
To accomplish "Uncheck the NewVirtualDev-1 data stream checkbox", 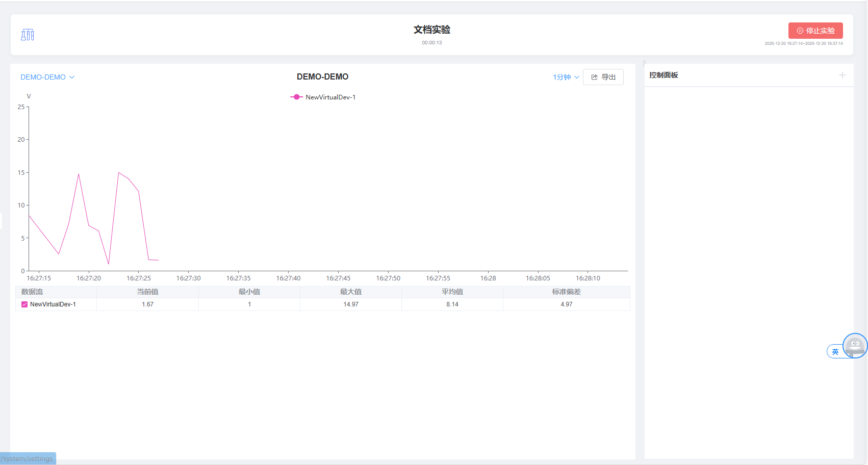I will [x=24, y=304].
